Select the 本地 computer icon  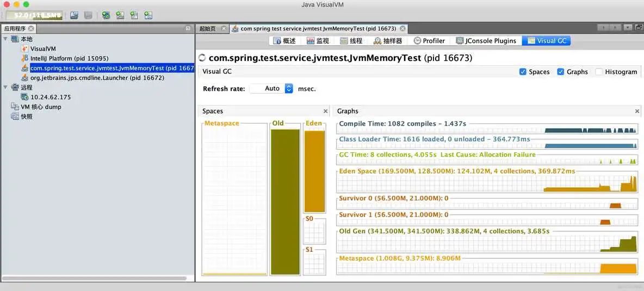coord(15,39)
